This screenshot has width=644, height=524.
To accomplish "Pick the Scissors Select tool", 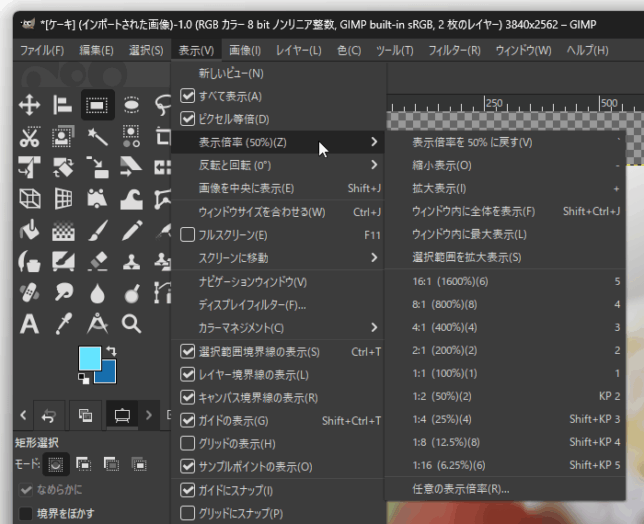I will coord(29,137).
